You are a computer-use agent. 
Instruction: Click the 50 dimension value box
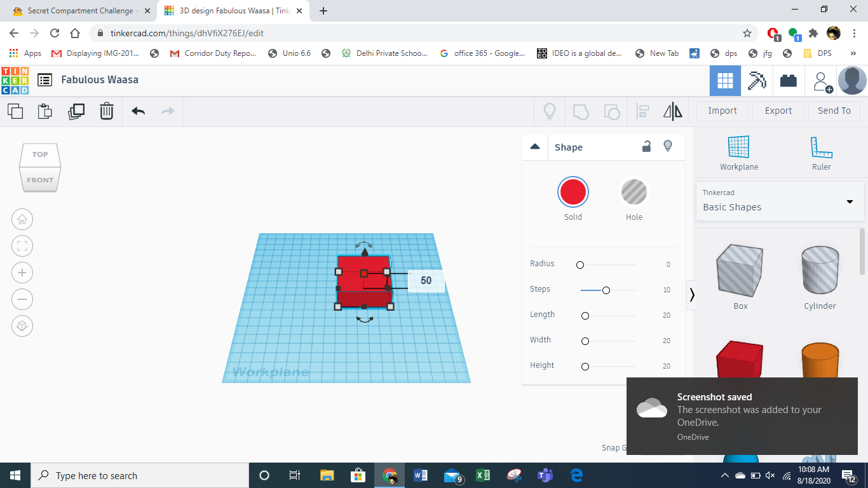click(426, 281)
